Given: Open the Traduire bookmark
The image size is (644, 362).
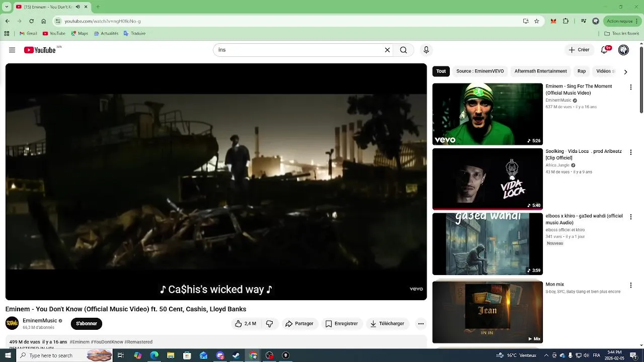Looking at the screenshot, I should [134, 34].
